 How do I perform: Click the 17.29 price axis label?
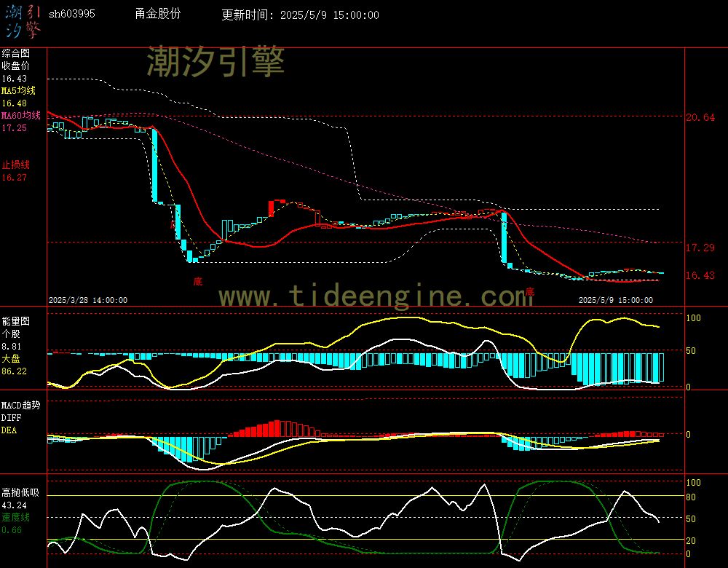[700, 248]
